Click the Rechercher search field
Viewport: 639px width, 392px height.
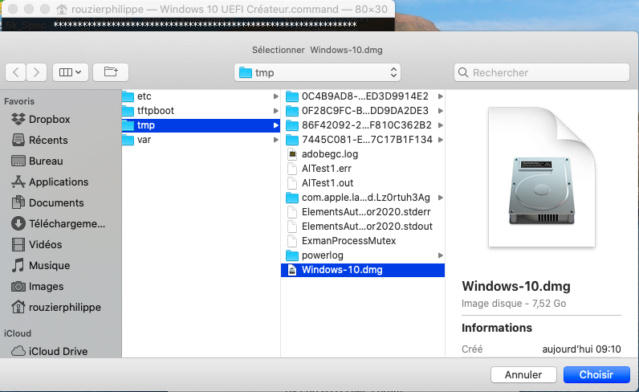click(542, 73)
